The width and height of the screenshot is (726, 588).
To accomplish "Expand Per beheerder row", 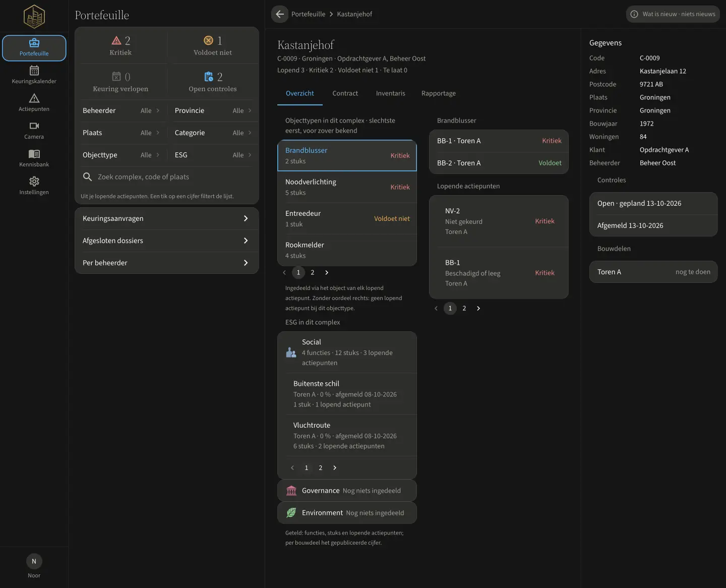I will tap(166, 263).
